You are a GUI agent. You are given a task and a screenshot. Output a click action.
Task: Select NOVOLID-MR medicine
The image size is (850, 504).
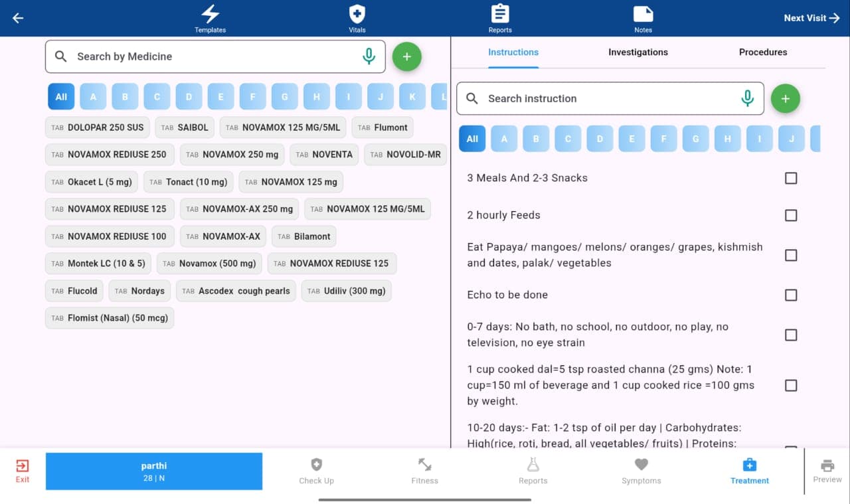(405, 155)
